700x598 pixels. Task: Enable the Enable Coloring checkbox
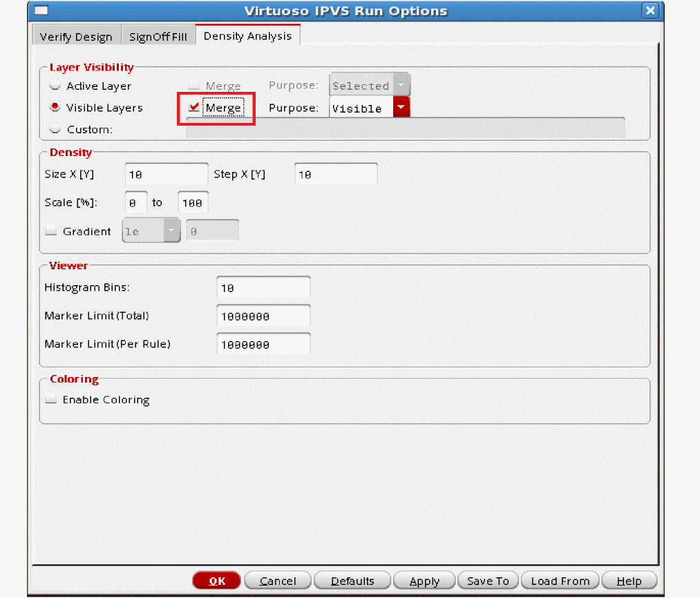[52, 399]
